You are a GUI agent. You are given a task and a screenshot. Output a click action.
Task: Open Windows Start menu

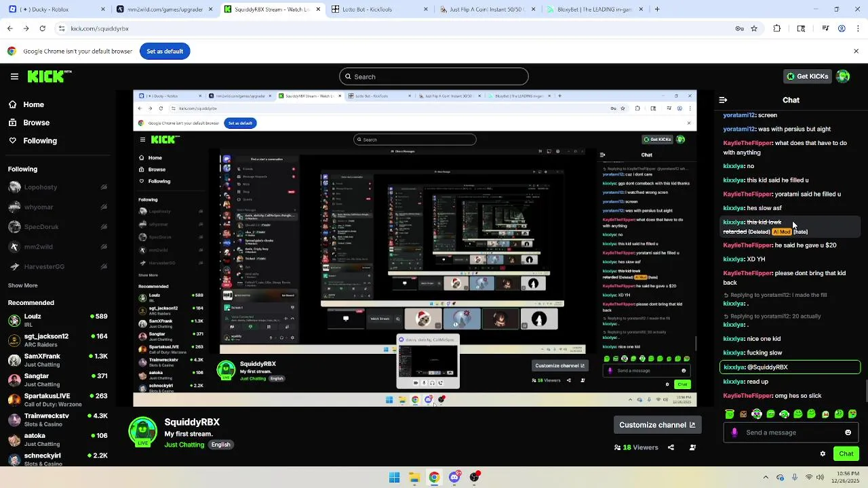pyautogui.click(x=394, y=477)
